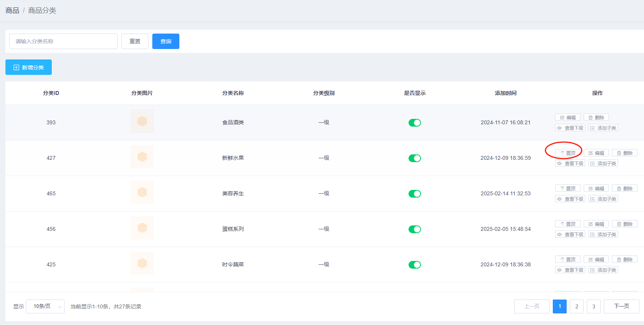
Task: View subcategories of 食品酒类
Action: 570,128
